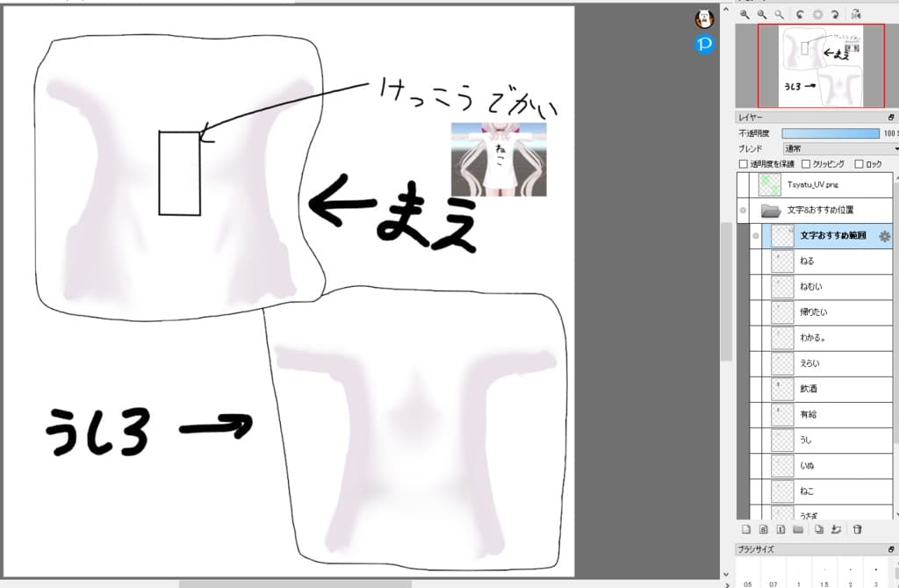
Task: Open the settings gear on 文字おすすめ範囲 layer
Action: pos(886,236)
